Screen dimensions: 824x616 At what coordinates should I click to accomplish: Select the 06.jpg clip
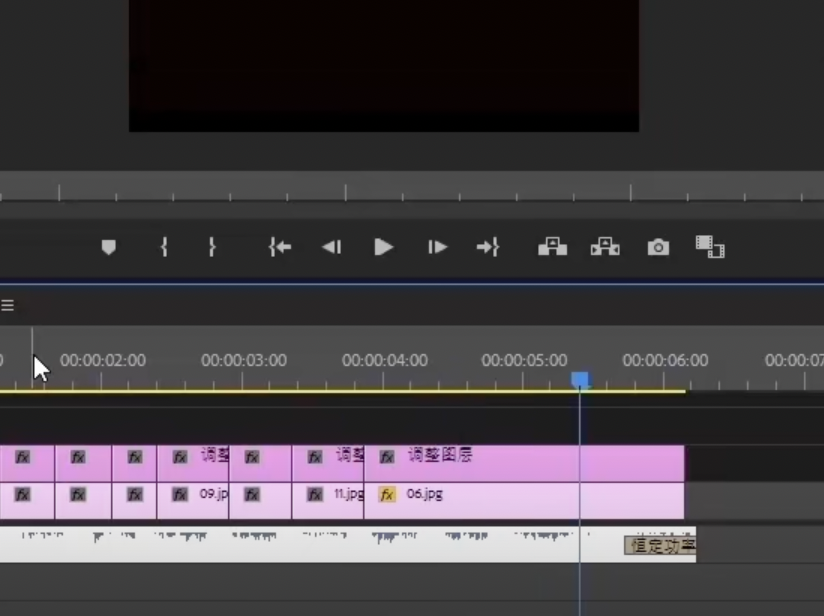click(524, 501)
